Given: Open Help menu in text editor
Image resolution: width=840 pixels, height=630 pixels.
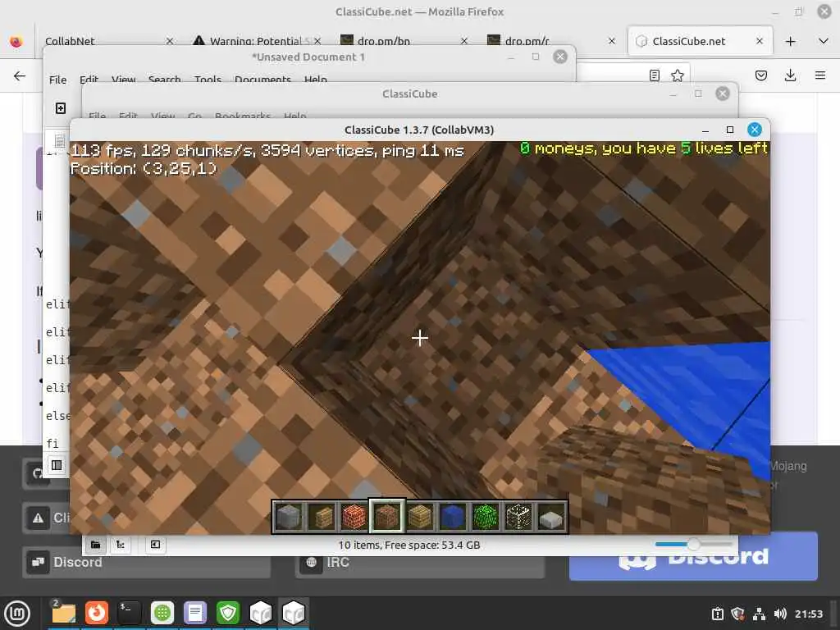Looking at the screenshot, I should tap(316, 80).
